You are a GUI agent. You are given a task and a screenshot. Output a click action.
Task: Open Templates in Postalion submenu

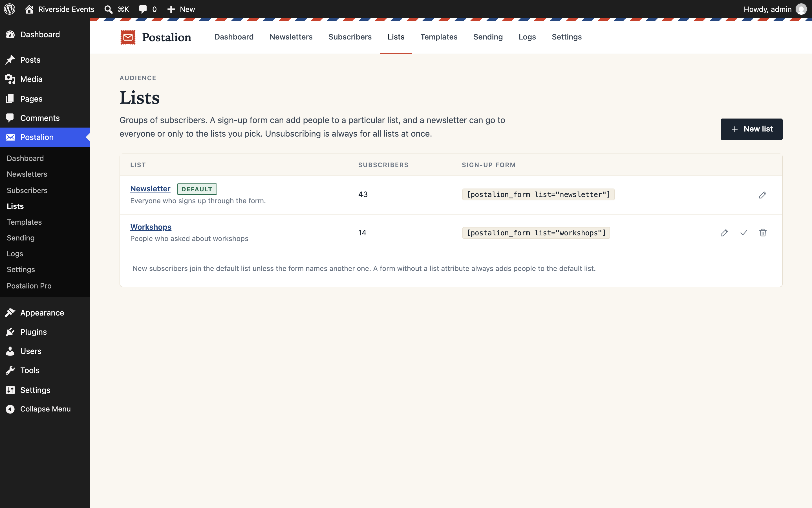pos(45,222)
